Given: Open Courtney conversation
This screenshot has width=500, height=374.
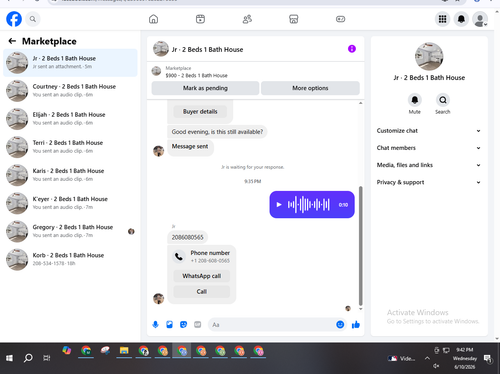Looking at the screenshot, I should (70, 91).
